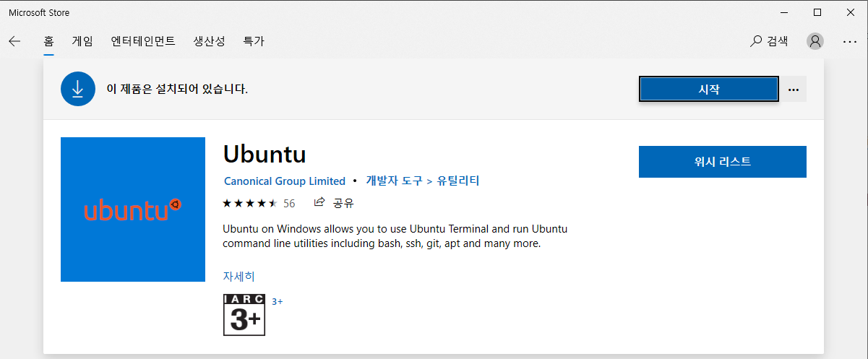Launch Ubuntu with the 시작 button

pyautogui.click(x=708, y=90)
